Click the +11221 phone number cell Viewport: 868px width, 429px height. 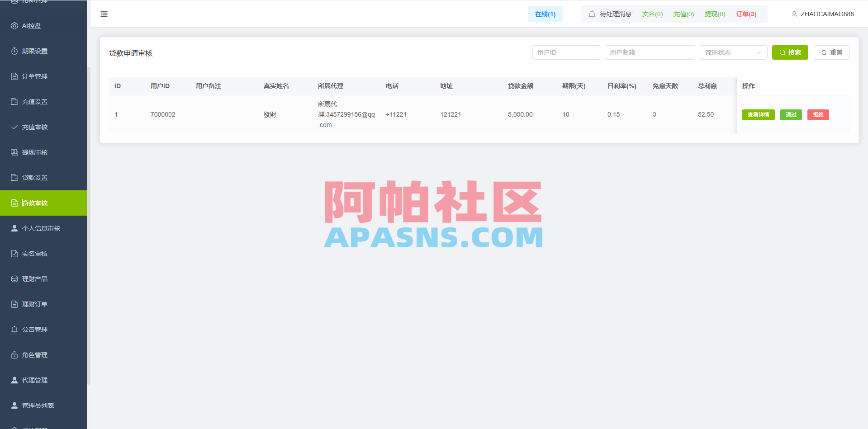(x=396, y=115)
